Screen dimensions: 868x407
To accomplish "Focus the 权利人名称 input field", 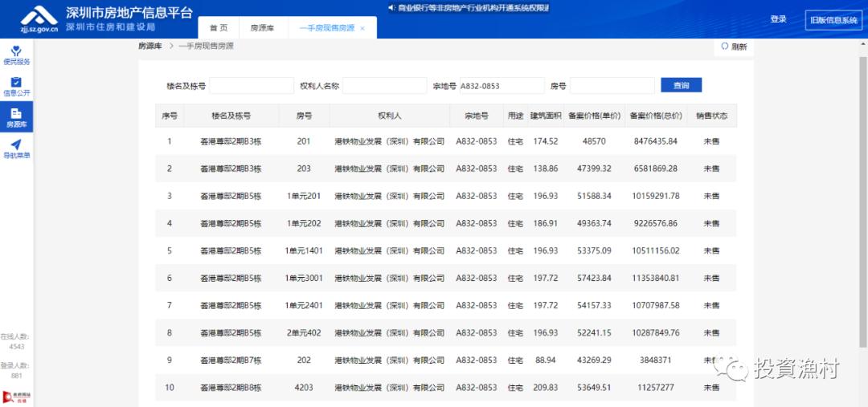I will coord(385,86).
